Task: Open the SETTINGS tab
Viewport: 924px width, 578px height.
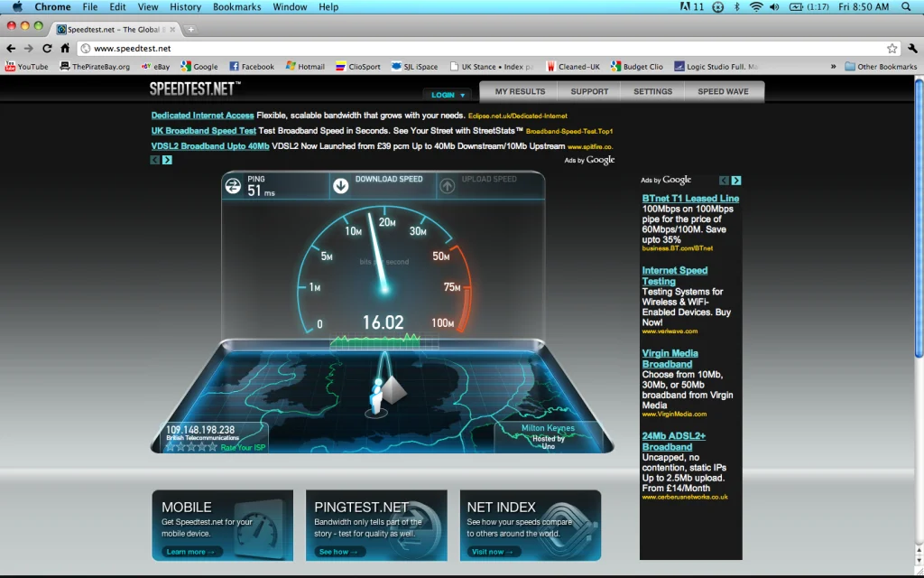Action: [652, 91]
